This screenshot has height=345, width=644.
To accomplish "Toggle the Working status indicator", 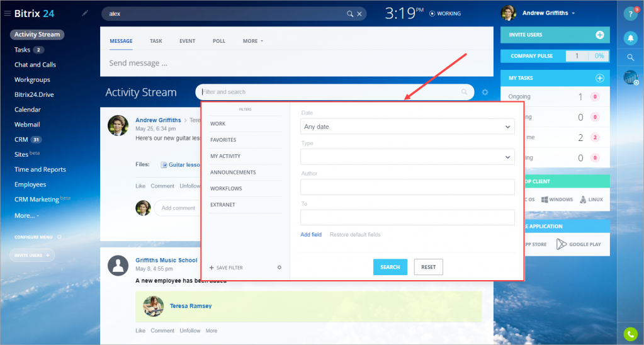I will click(445, 14).
